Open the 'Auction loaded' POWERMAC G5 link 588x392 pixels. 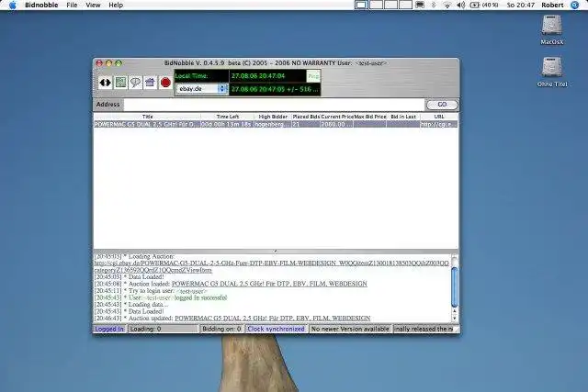pos(269,284)
